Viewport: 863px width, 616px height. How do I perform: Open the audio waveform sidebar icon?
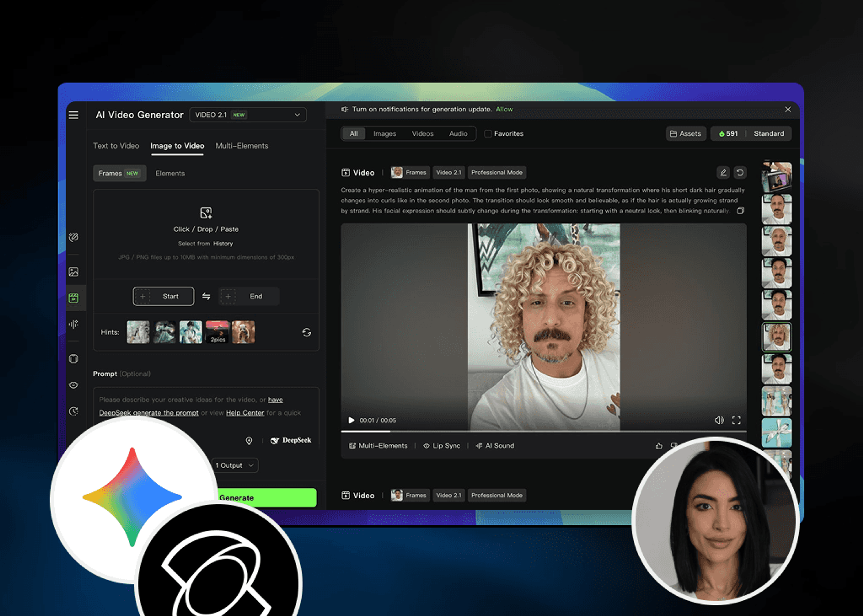click(73, 324)
